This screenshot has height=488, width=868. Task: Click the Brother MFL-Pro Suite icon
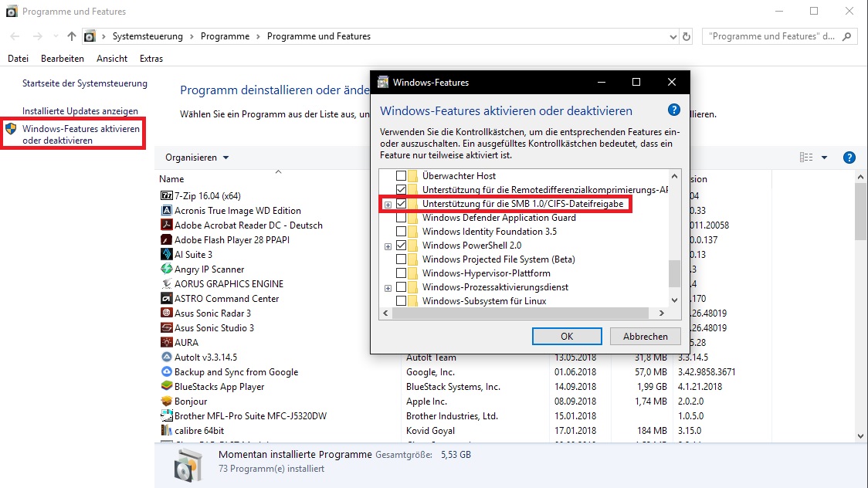coord(166,415)
